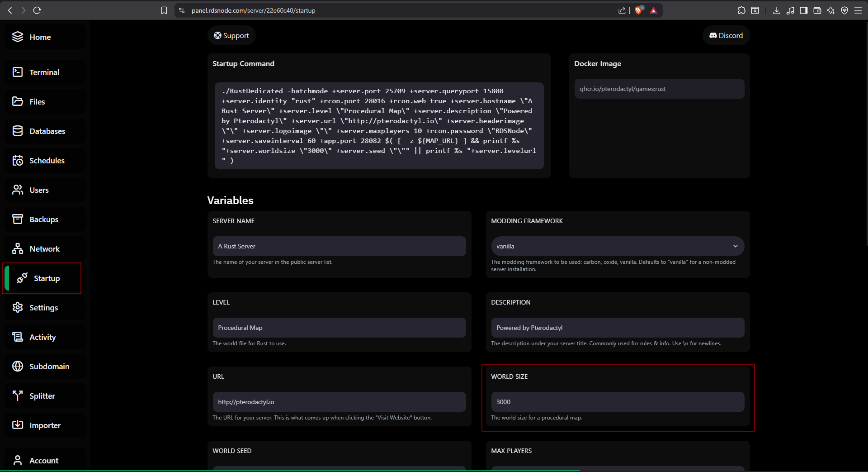Viewport: 868px width, 472px height.
Task: Open Brave wallet icon
Action: click(x=817, y=10)
